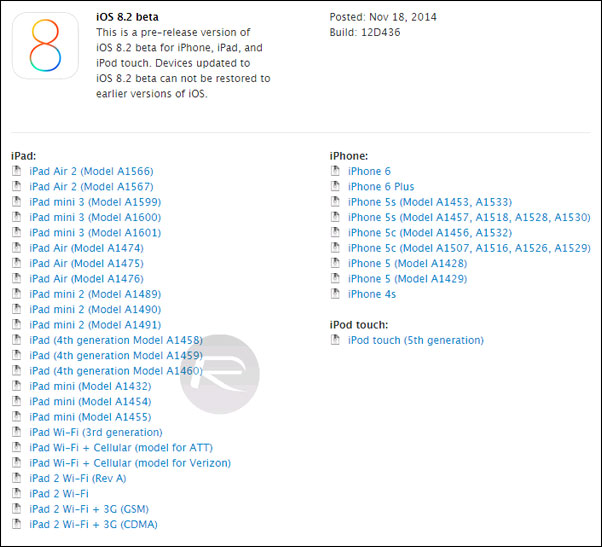Open iPad (4th generation Model A1458) link
This screenshot has width=602, height=547.
116,340
